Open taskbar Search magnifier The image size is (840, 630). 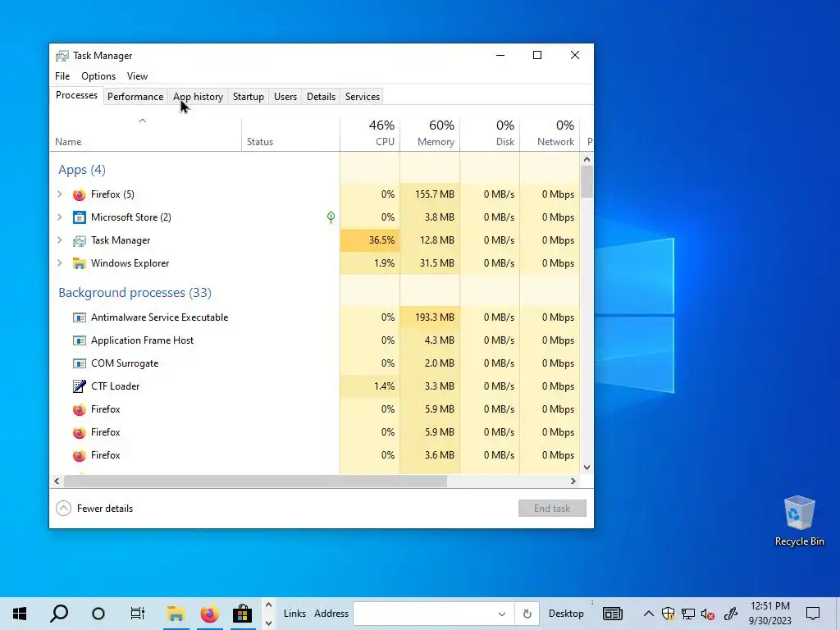[59, 614]
